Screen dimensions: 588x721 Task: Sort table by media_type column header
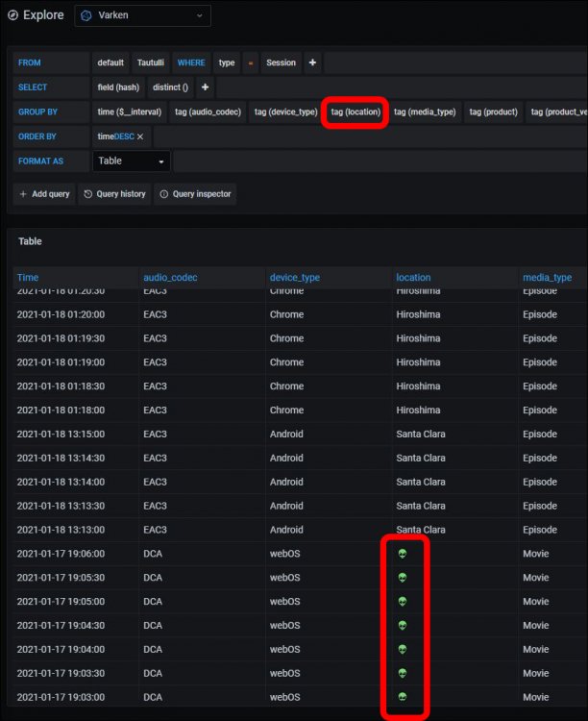[x=547, y=278]
